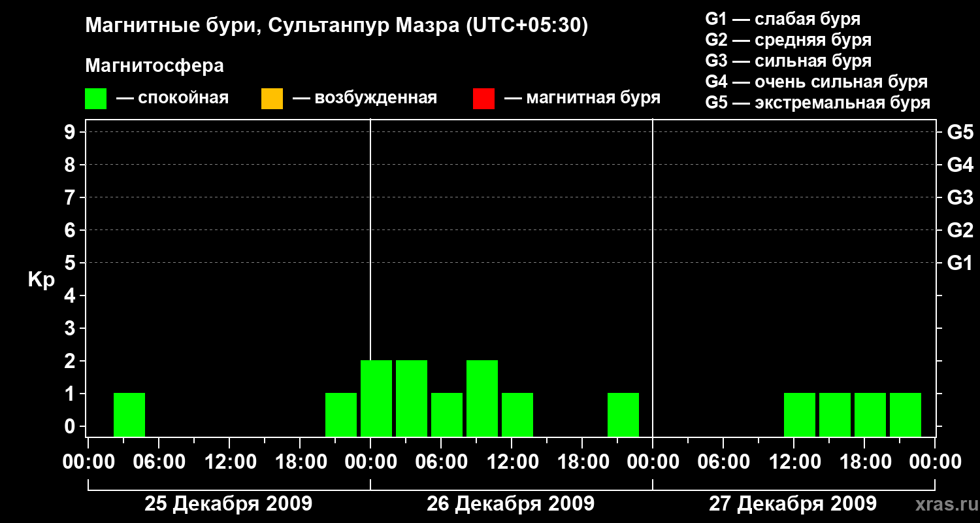The image size is (980, 523).
Task: Click the '— возбужденная' legend label
Action: click(365, 99)
